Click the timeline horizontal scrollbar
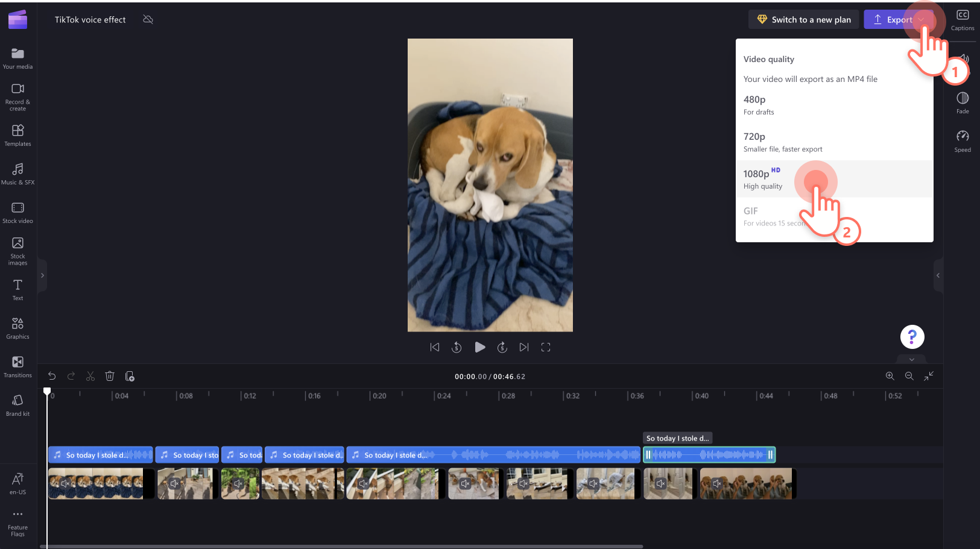The height and width of the screenshot is (549, 980). click(x=341, y=547)
